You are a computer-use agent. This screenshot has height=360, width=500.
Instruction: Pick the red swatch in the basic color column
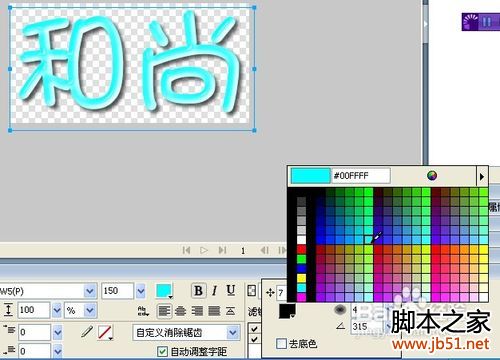pyautogui.click(x=301, y=249)
